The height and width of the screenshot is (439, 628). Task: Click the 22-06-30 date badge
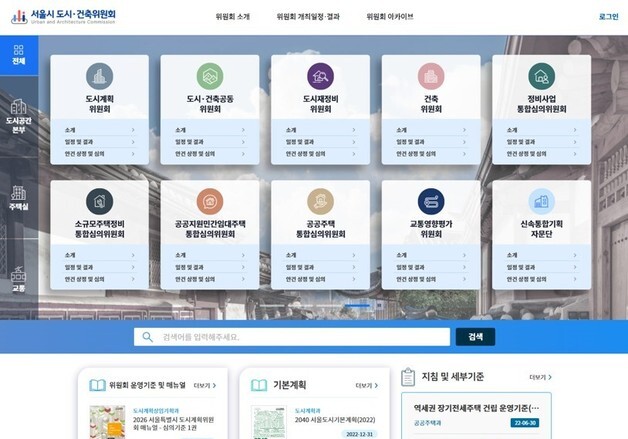(x=525, y=423)
